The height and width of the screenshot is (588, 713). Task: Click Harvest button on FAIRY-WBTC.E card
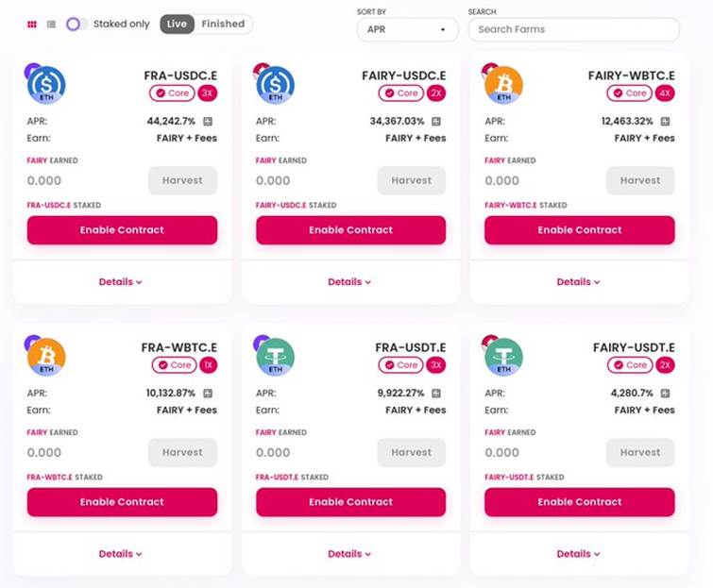[x=640, y=180]
